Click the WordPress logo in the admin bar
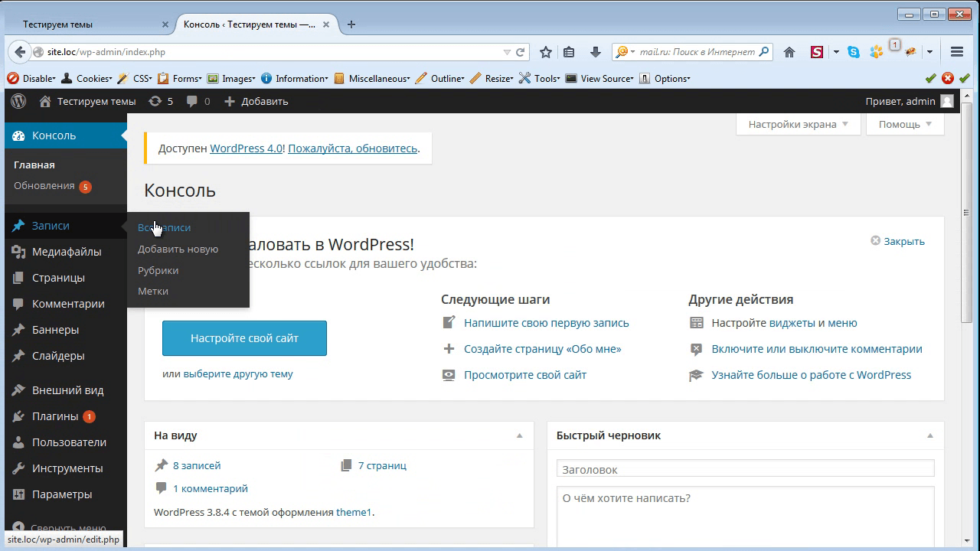Screen dimensions: 980x551 [18, 101]
